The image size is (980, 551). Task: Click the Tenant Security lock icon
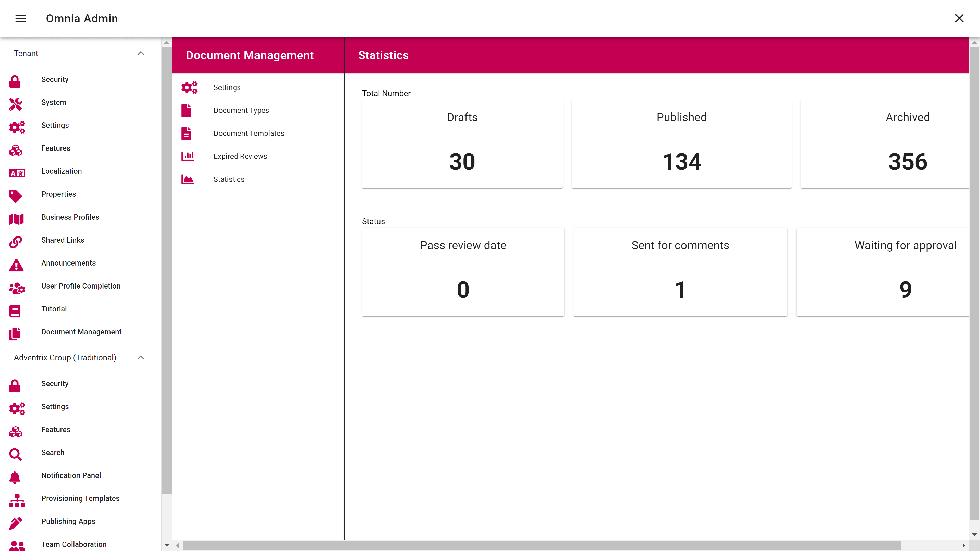(15, 81)
